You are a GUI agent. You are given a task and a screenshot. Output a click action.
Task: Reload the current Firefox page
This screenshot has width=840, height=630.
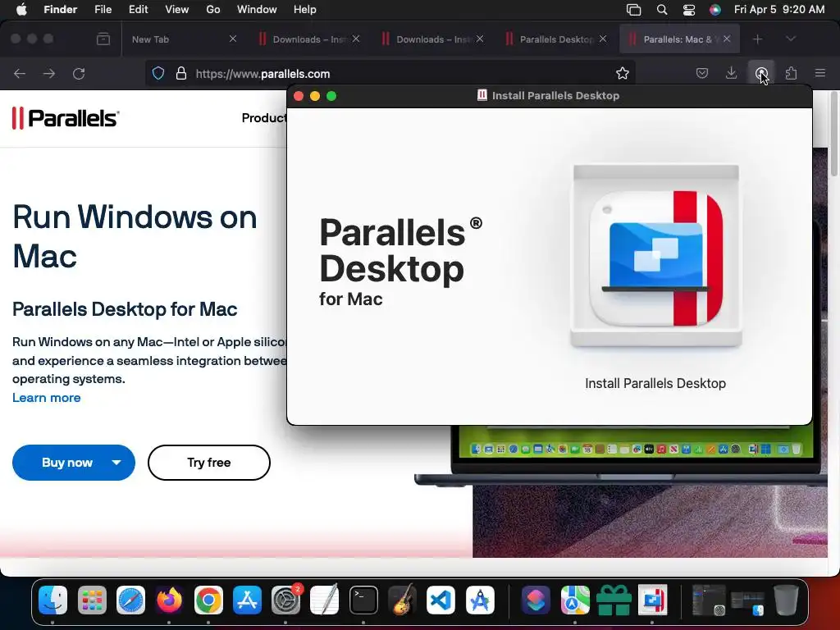click(x=79, y=73)
